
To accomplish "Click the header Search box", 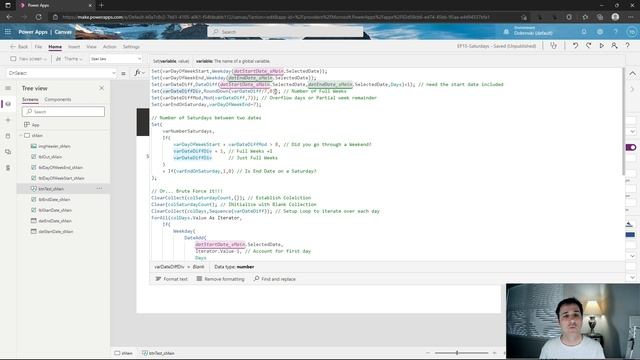I will [285, 31].
